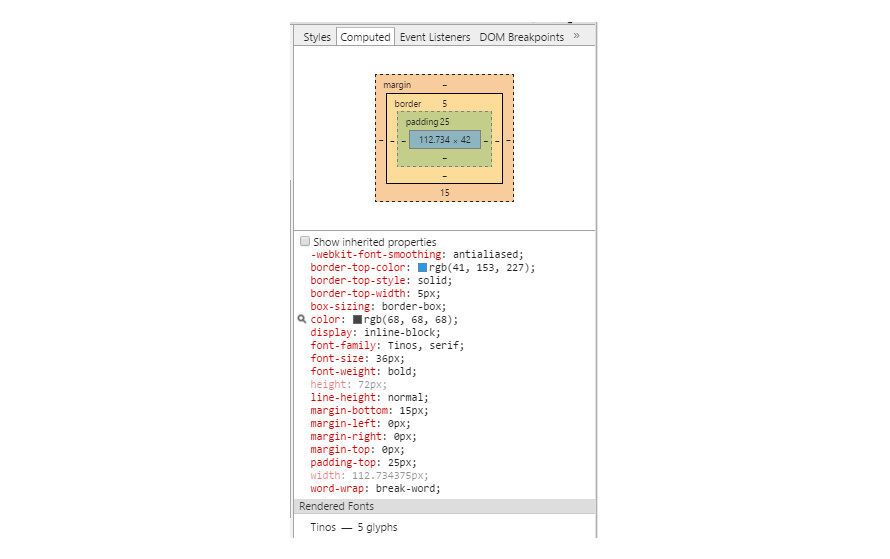Click the color property dark gray swatch
The image size is (890, 559).
(357, 320)
